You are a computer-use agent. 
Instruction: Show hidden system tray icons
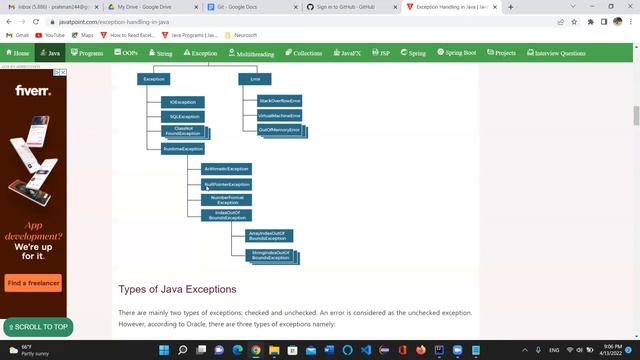click(x=525, y=350)
